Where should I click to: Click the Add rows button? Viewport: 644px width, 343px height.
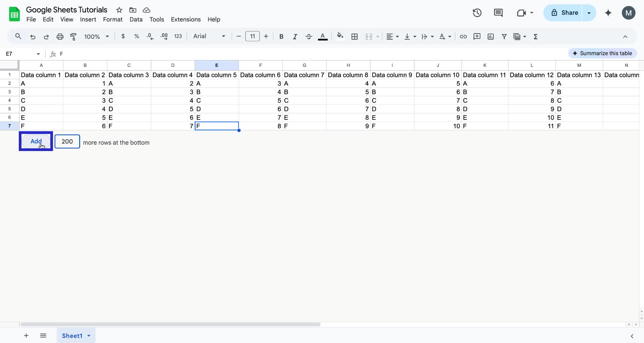tap(36, 141)
